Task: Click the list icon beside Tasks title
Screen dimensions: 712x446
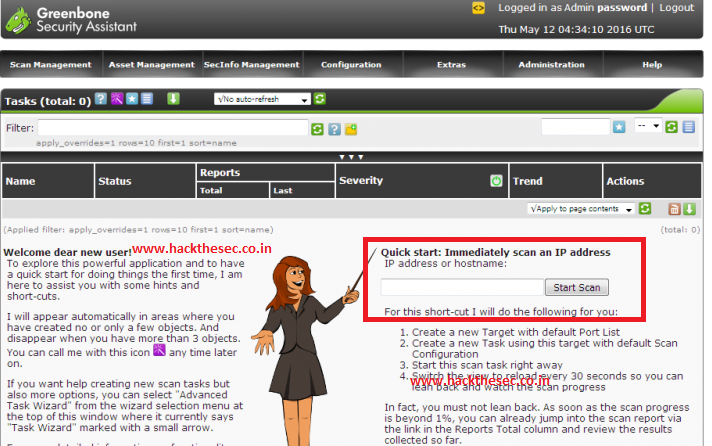Action: coord(147,99)
